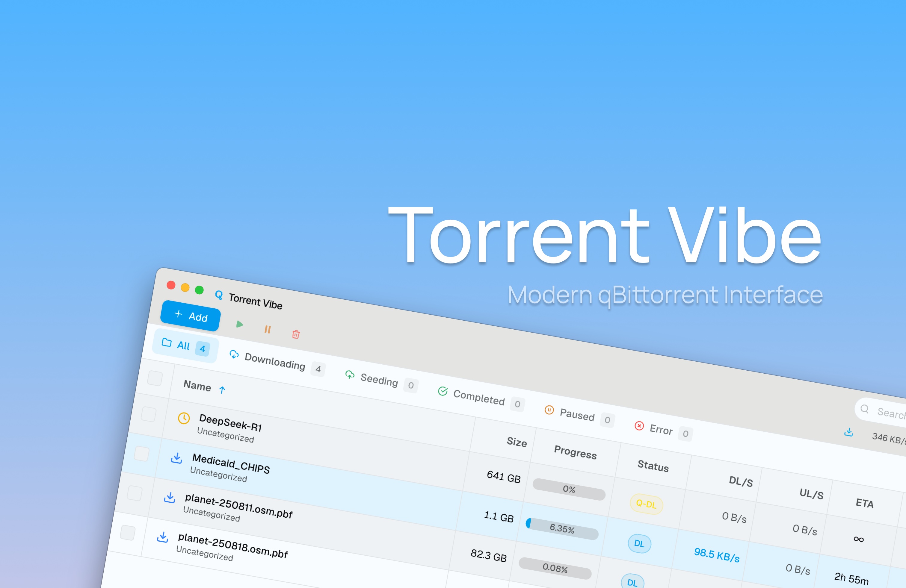Toggle the select-all header checkbox
The height and width of the screenshot is (588, 906).
tap(155, 378)
